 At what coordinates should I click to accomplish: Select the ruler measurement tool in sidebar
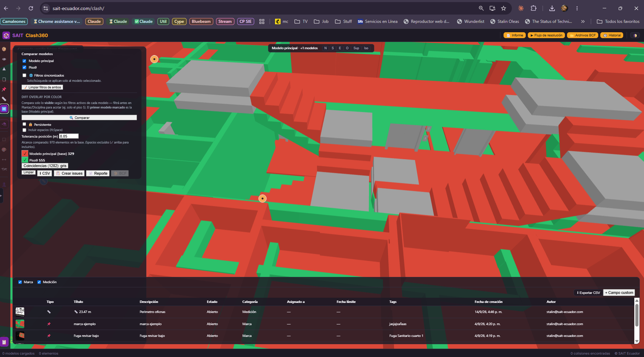(x=4, y=99)
